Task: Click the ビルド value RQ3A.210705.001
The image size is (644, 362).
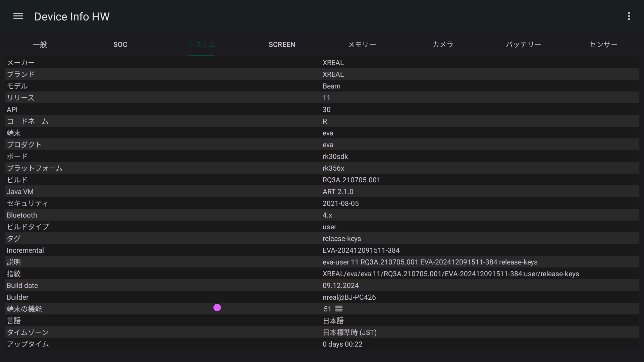Action: (x=351, y=180)
